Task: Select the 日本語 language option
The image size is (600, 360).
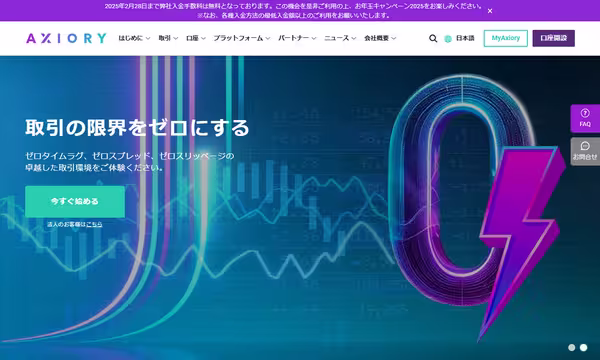Action: [465, 38]
